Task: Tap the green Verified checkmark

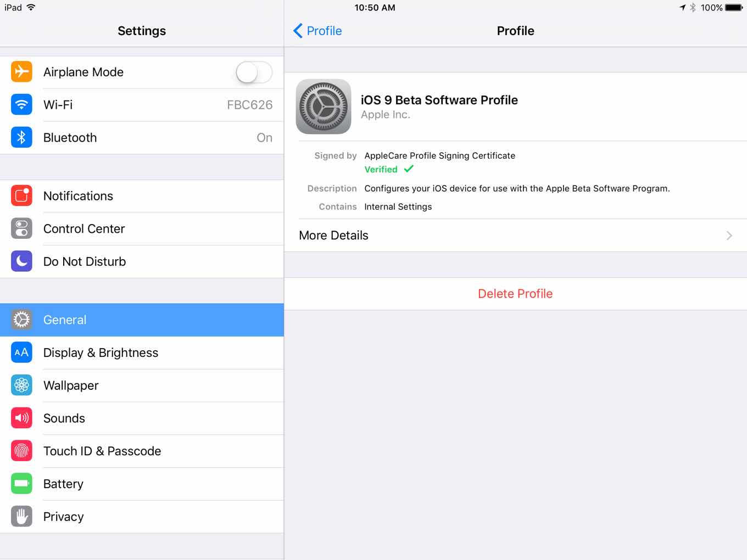Action: [409, 169]
